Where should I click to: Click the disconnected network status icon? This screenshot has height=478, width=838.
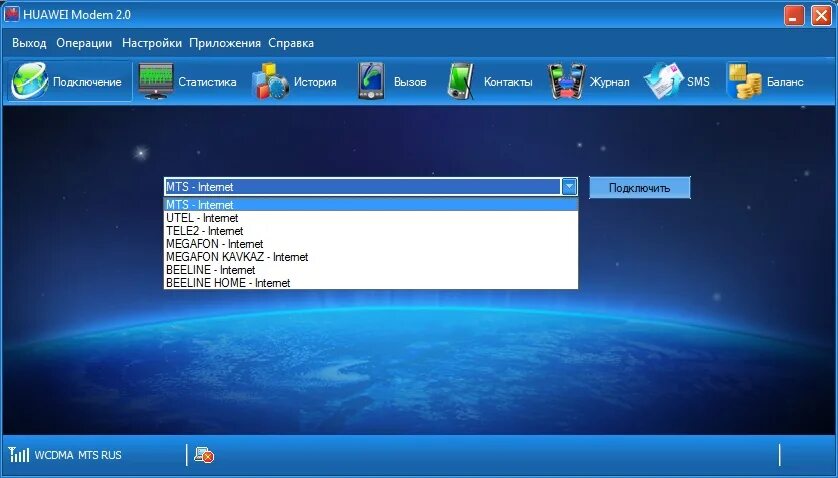point(204,455)
